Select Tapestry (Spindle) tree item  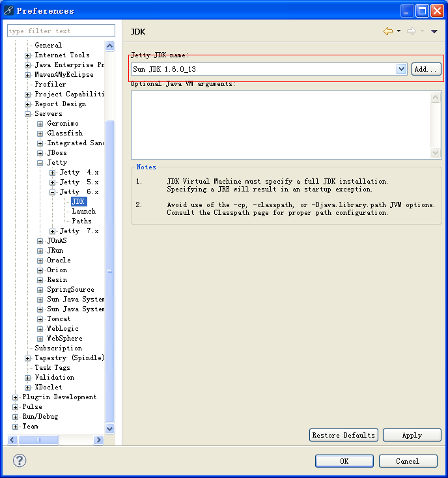coord(70,358)
